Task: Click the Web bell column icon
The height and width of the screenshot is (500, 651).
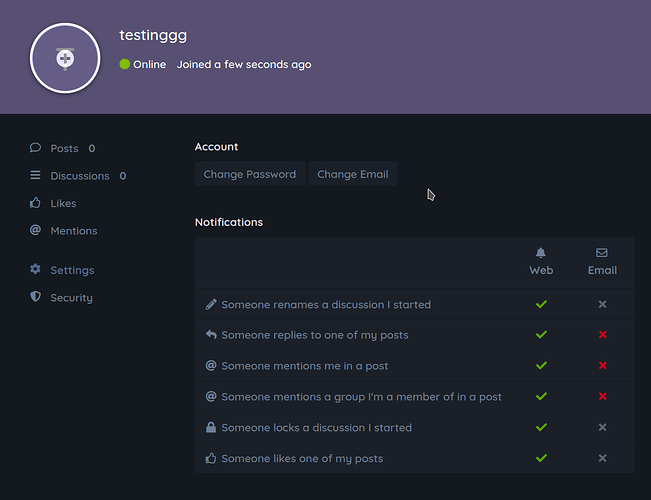Action: tap(541, 252)
